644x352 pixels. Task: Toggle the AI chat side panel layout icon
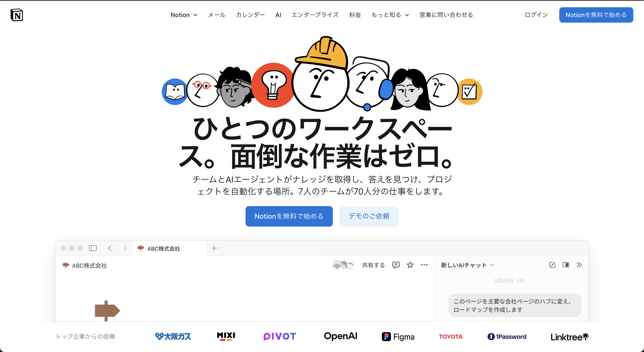click(x=566, y=265)
